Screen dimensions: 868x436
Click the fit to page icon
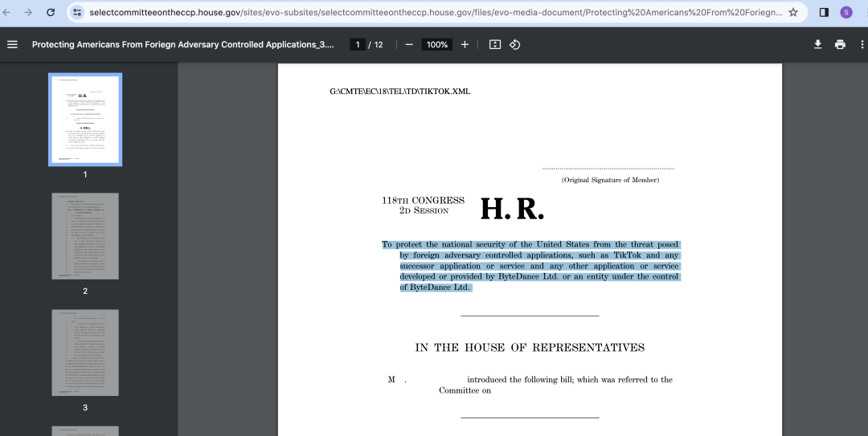click(495, 44)
